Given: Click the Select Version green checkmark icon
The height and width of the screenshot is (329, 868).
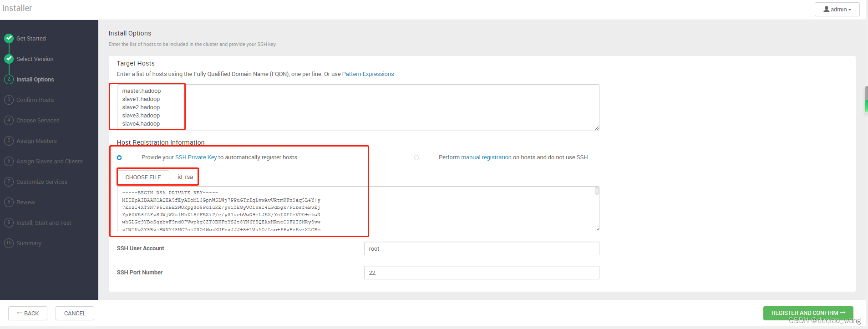Looking at the screenshot, I should tap(9, 59).
